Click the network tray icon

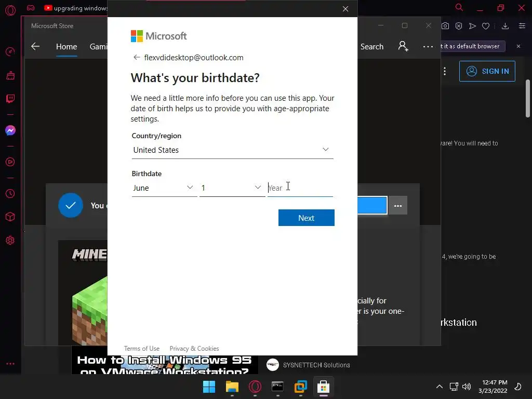click(x=454, y=387)
